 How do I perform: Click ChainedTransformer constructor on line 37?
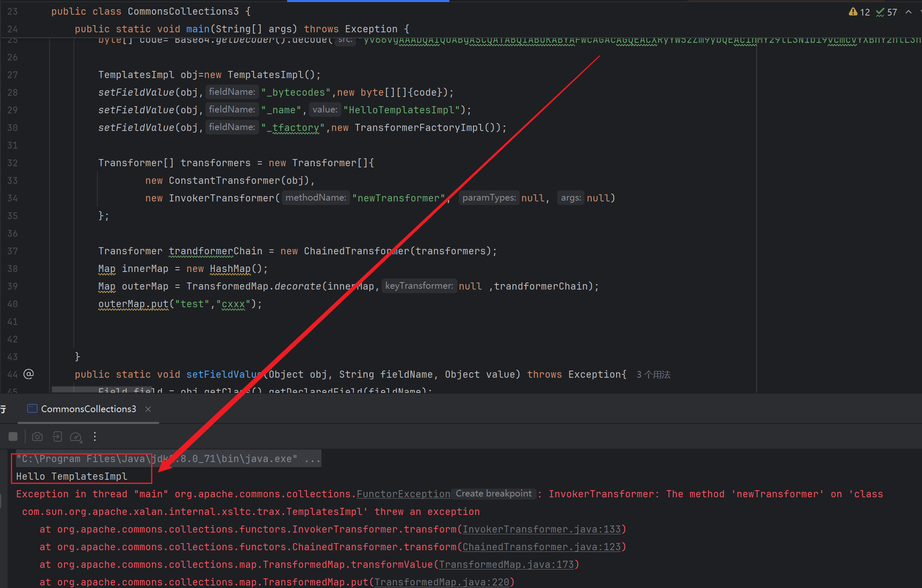[356, 251]
